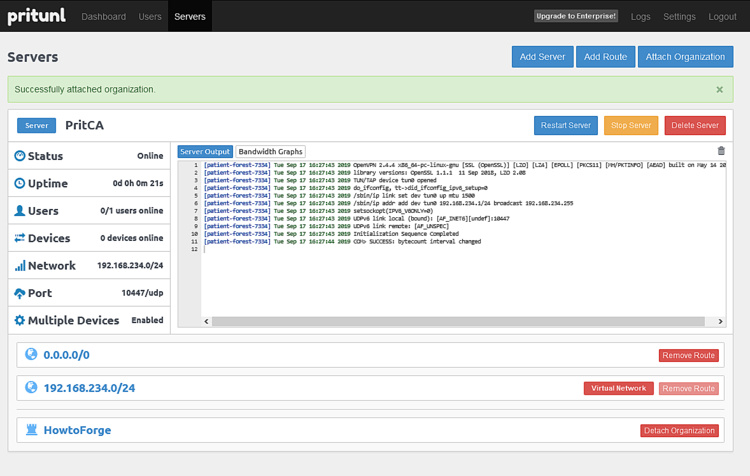This screenshot has width=750, height=476.
Task: Click the Port cloud upload icon
Action: 20,293
